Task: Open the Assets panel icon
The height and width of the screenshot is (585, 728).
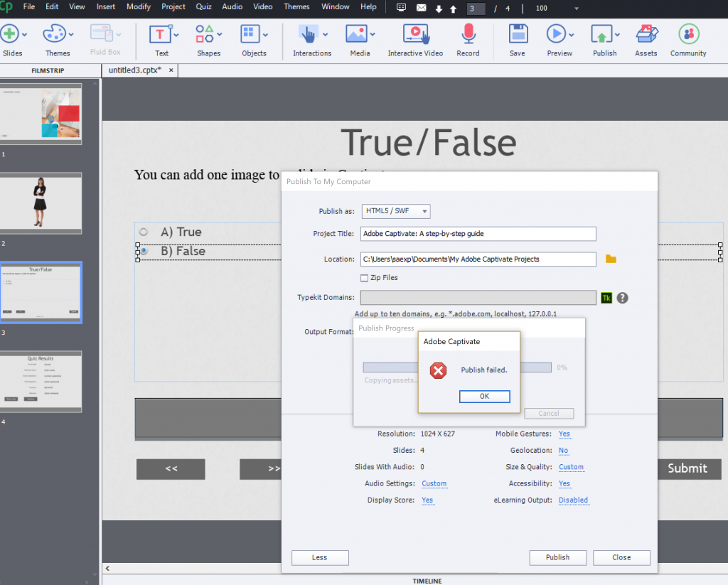Action: [646, 33]
